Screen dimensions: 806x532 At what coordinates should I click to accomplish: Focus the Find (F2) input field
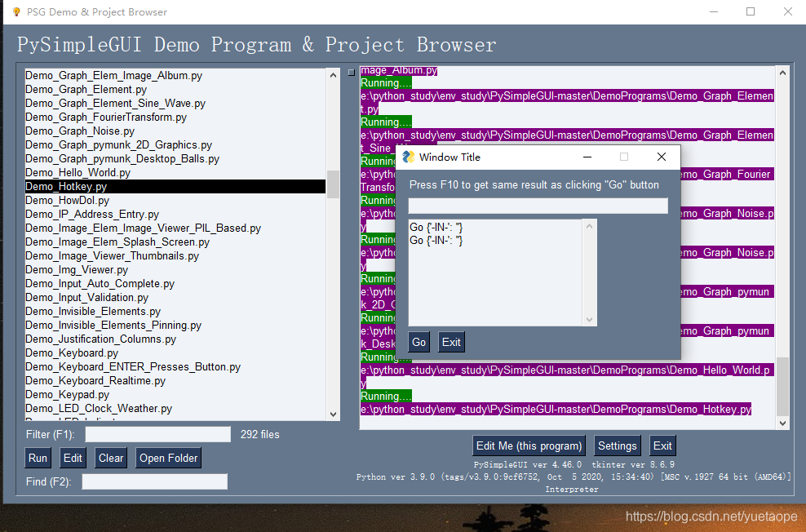[155, 481]
